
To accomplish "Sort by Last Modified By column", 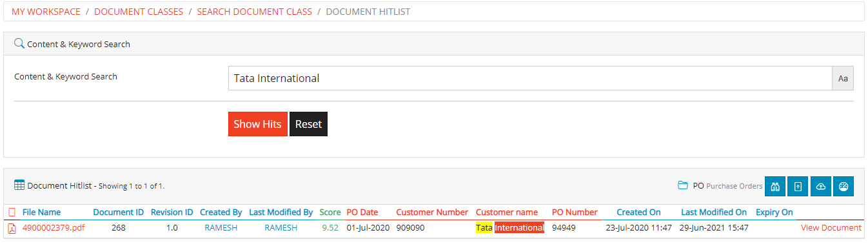I will pyautogui.click(x=281, y=212).
